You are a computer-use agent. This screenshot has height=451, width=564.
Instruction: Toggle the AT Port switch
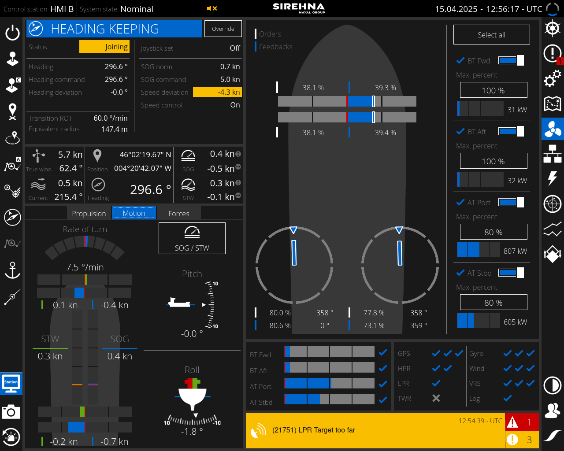(x=511, y=202)
